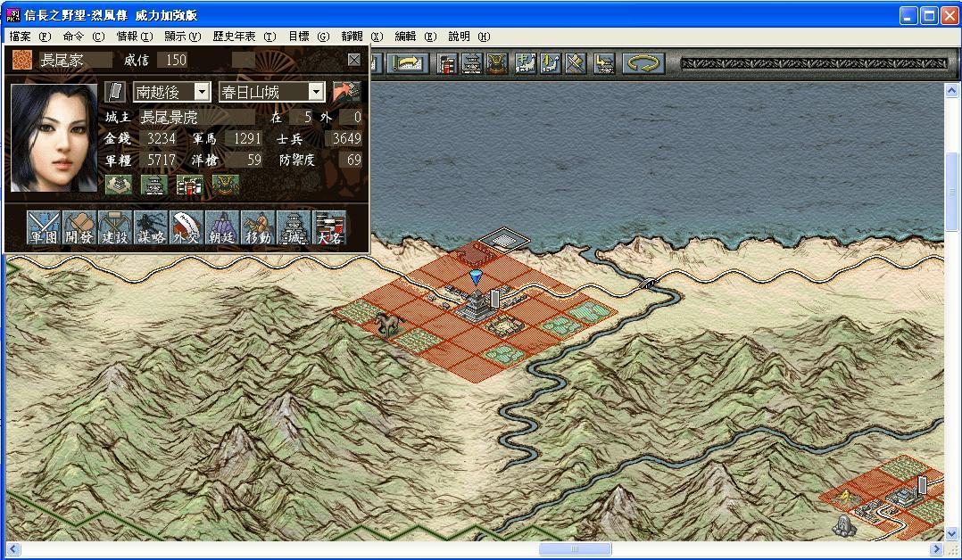Click the red arrow jump-to-castle button

(344, 92)
